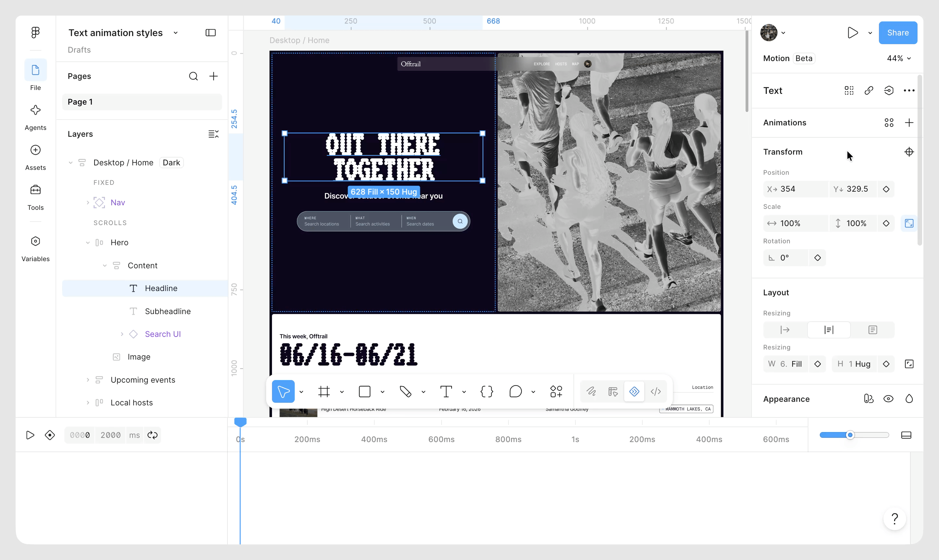Add a new page with the plus icon
This screenshot has height=560, width=939.
tap(213, 76)
